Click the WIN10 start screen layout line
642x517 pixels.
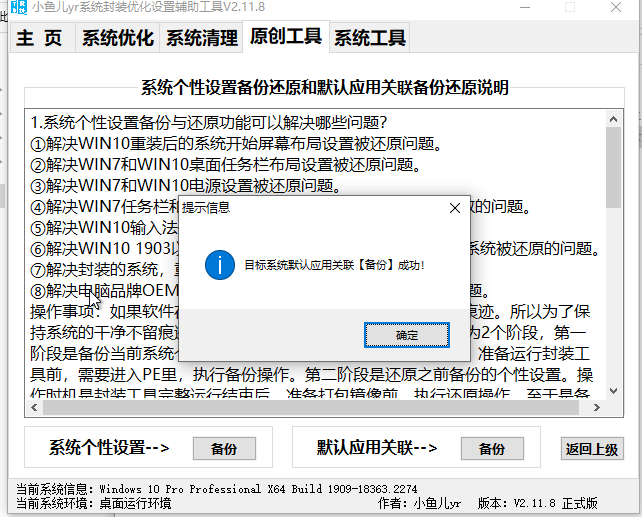pos(236,143)
